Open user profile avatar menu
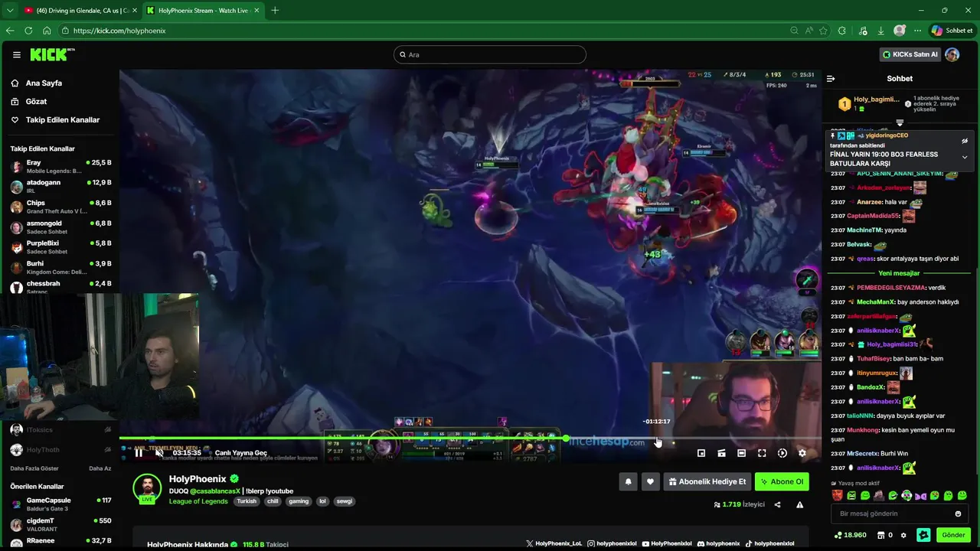This screenshot has width=980, height=551. [x=952, y=54]
